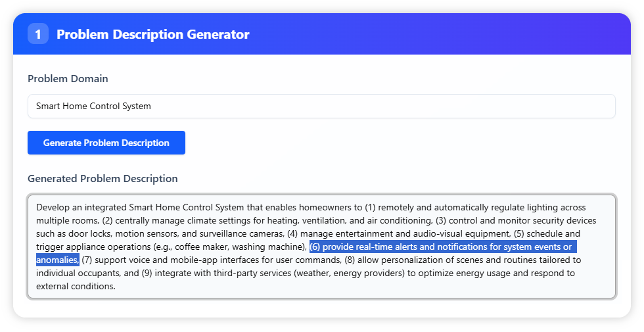The image size is (644, 332).
Task: Click the Problem Description Generator header title
Action: [x=152, y=34]
